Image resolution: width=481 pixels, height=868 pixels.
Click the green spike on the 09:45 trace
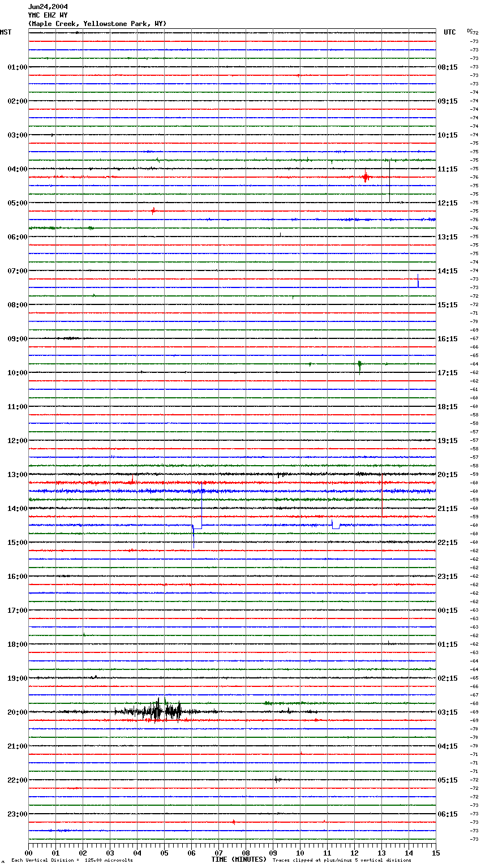tap(360, 366)
